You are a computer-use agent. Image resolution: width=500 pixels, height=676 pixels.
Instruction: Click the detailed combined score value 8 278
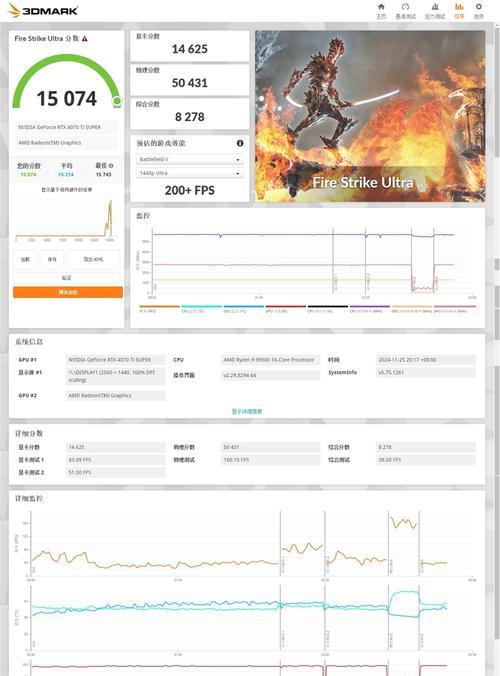tap(425, 447)
